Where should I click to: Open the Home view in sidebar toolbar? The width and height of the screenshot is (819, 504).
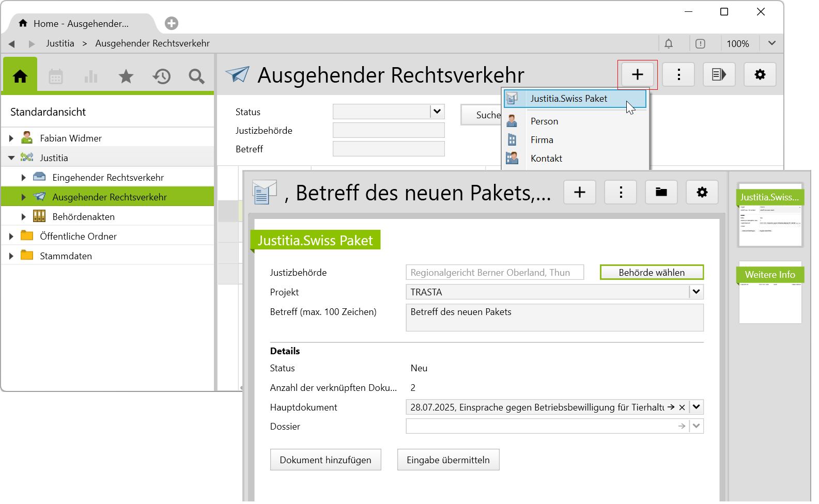point(20,76)
